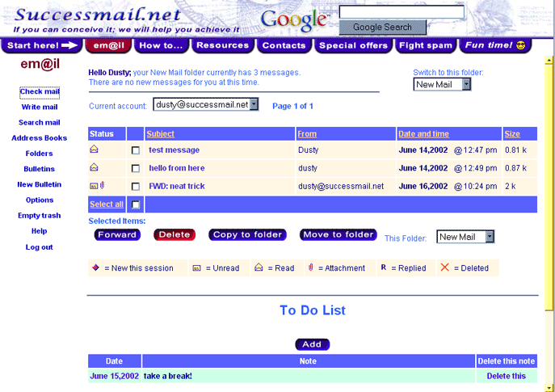
Task: Open Options from sidebar
Action: click(x=40, y=200)
